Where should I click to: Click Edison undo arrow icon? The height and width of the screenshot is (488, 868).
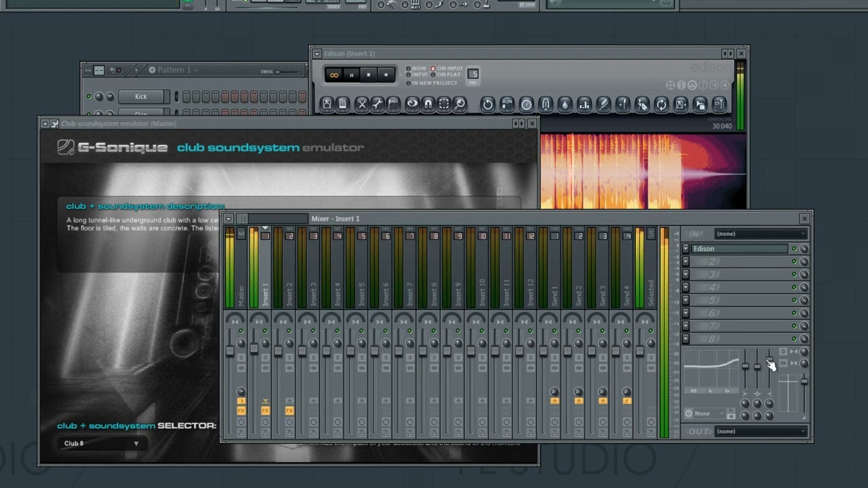click(x=487, y=104)
